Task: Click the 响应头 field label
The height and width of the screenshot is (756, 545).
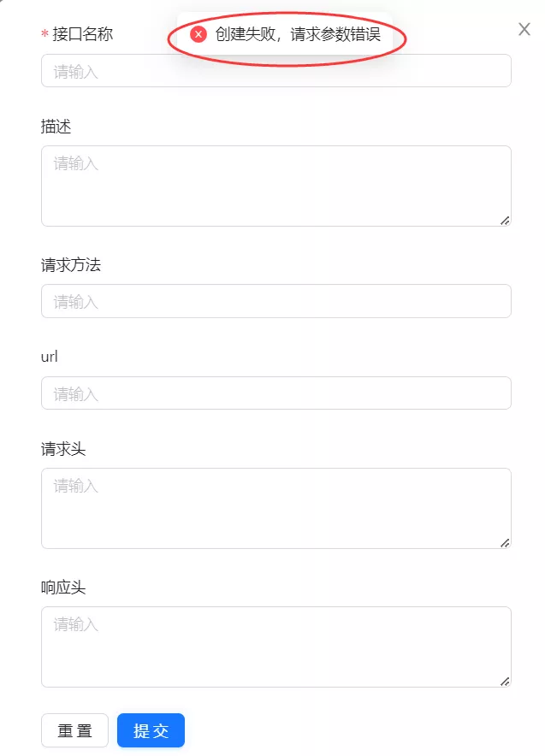Action: tap(63, 588)
